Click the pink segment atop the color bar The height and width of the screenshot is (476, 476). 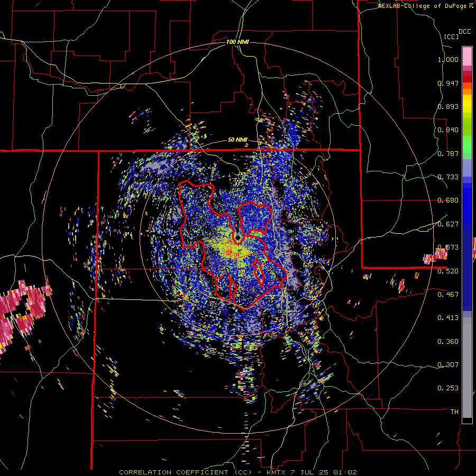(x=467, y=56)
